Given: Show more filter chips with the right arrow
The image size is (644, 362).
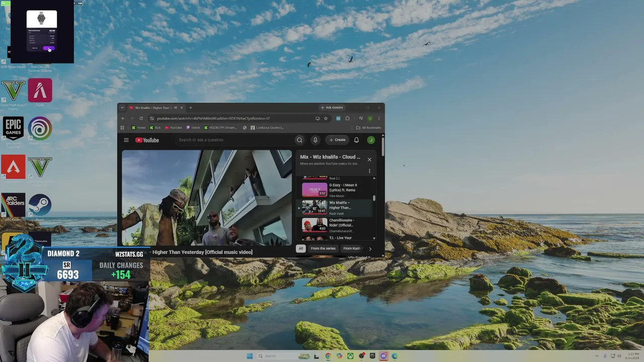Looking at the screenshot, I should 370,248.
